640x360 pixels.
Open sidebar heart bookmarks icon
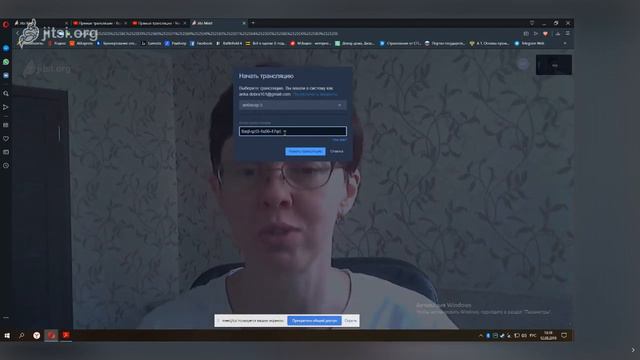6,139
